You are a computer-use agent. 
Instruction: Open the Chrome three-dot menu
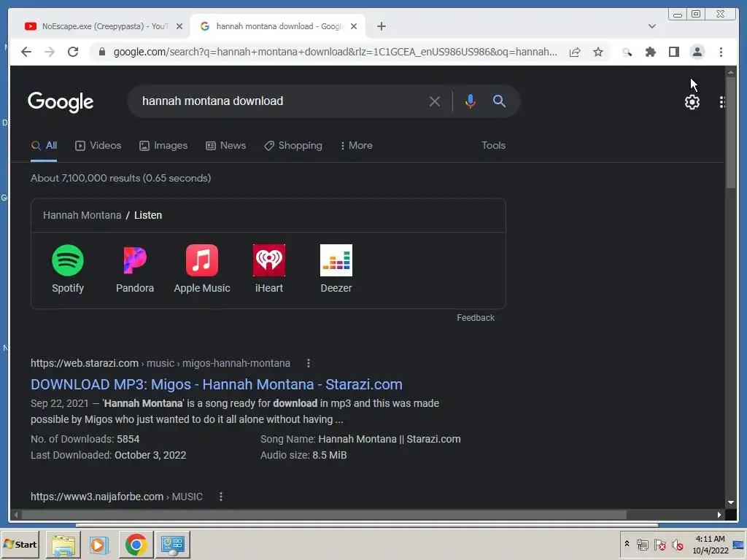tap(721, 52)
